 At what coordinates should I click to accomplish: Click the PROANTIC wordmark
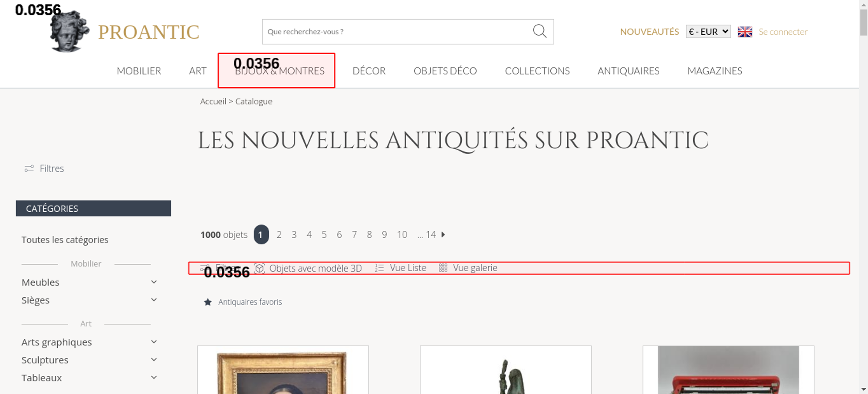point(148,32)
